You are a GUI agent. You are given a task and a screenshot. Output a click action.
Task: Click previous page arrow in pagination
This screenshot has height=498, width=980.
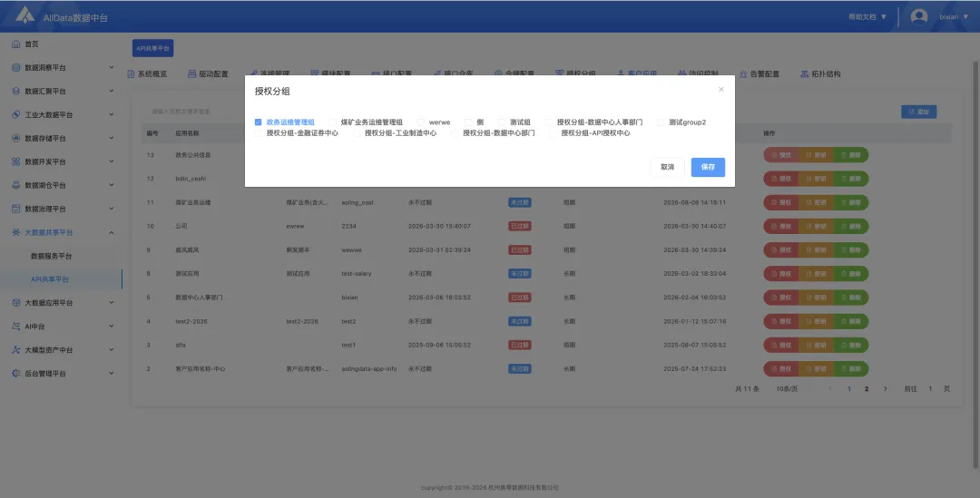click(x=830, y=388)
